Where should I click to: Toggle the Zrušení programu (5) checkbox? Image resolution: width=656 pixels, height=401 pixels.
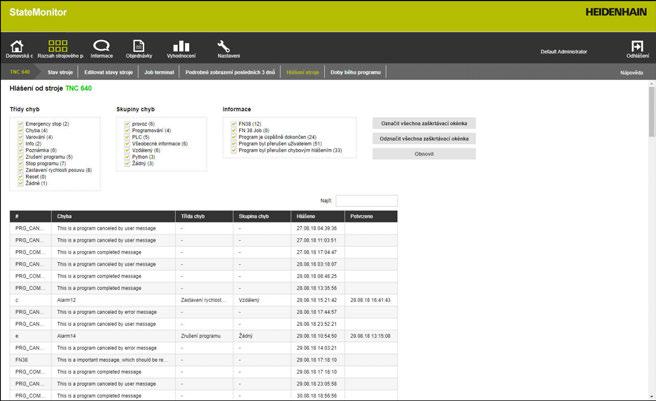click(20, 157)
